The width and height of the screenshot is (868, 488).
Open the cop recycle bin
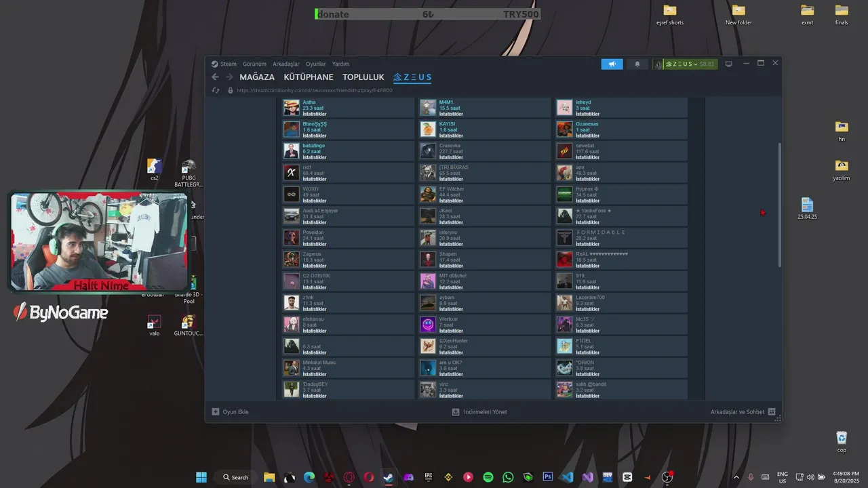(x=842, y=442)
